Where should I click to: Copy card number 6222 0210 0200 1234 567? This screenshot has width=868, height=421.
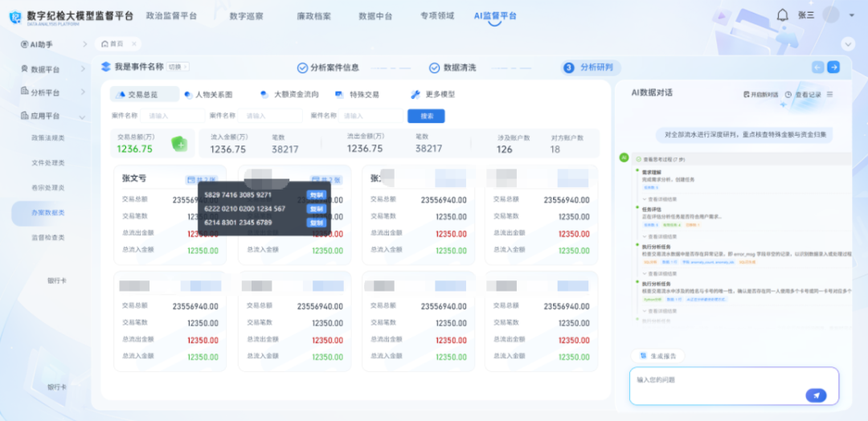[x=316, y=209]
